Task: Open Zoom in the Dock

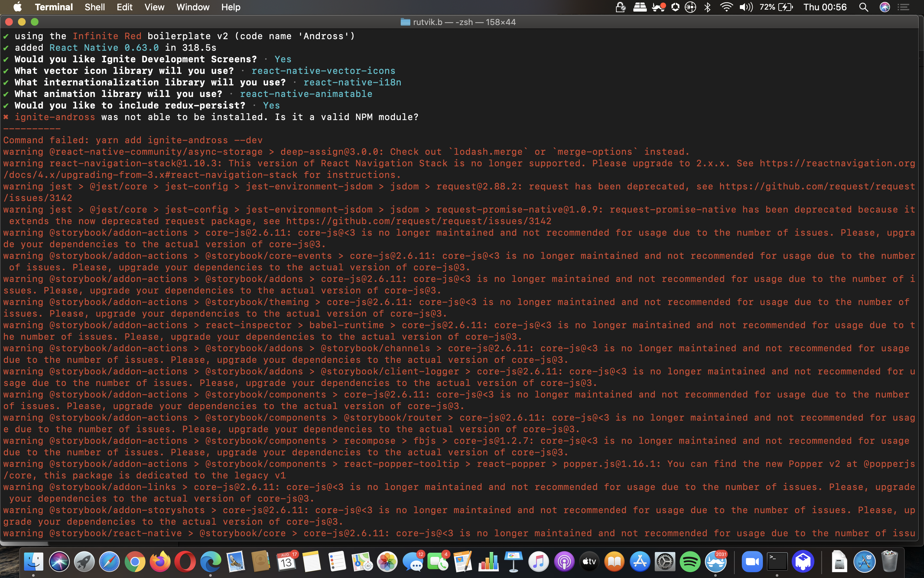Action: click(x=752, y=561)
